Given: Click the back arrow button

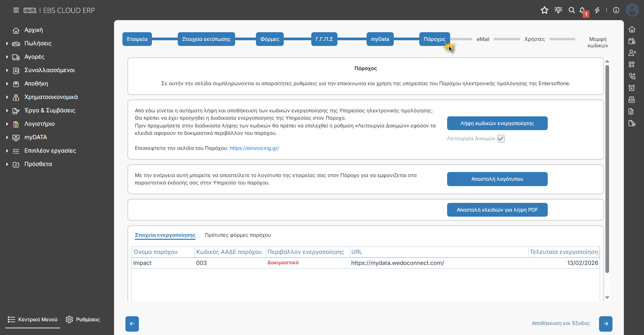Looking at the screenshot, I should tap(132, 324).
